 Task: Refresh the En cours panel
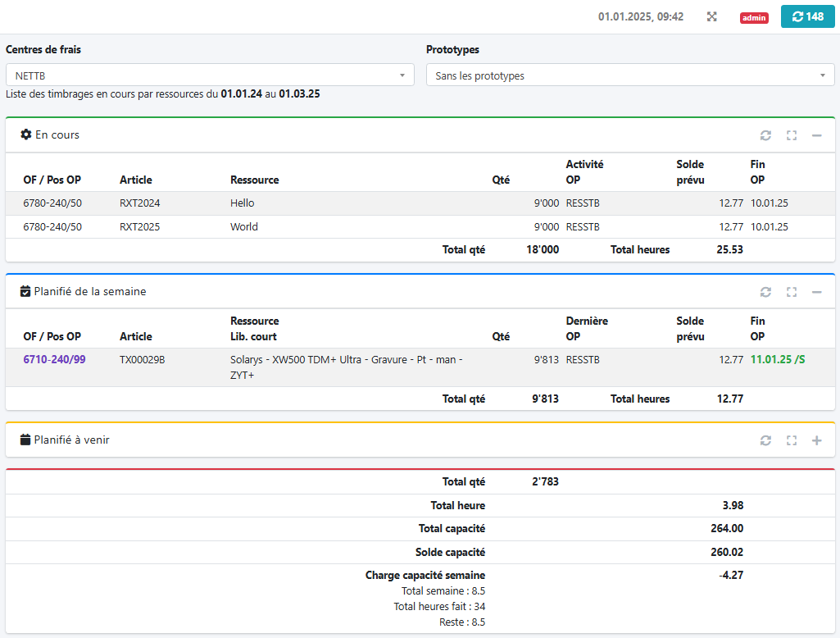coord(765,135)
